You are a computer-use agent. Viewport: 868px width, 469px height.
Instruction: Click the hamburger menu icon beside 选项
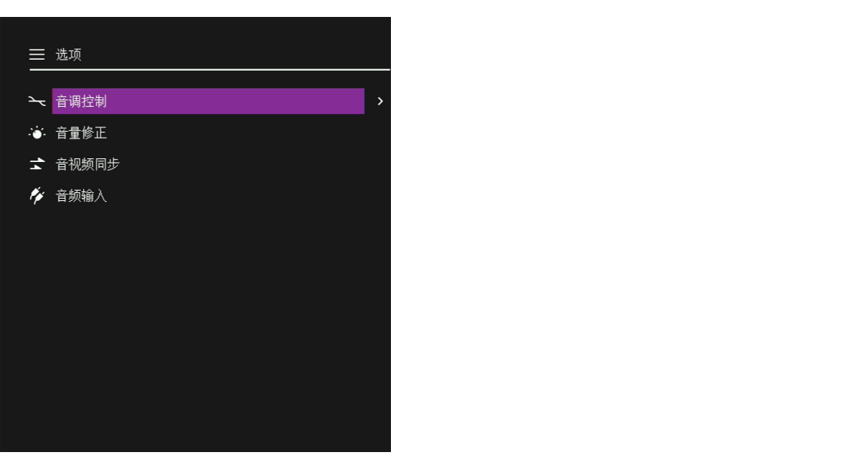tap(37, 54)
